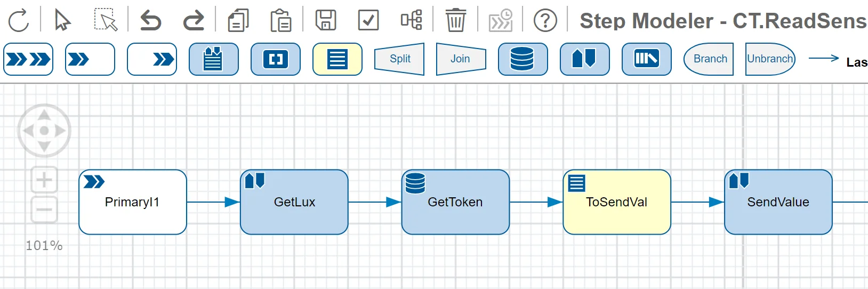Pick the database step palette item
Viewport: 868px width, 289px height.
click(523, 59)
